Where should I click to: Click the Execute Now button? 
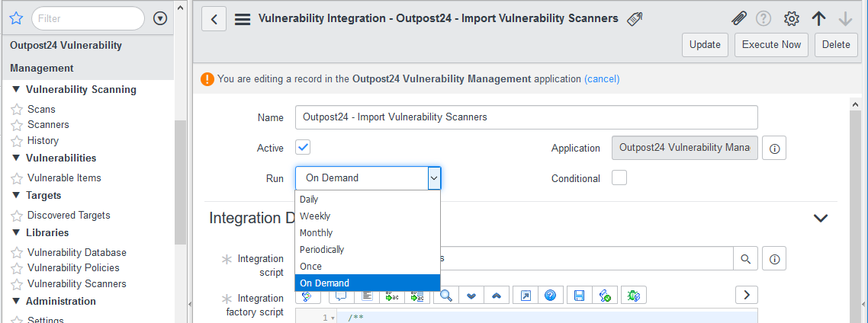pyautogui.click(x=771, y=45)
